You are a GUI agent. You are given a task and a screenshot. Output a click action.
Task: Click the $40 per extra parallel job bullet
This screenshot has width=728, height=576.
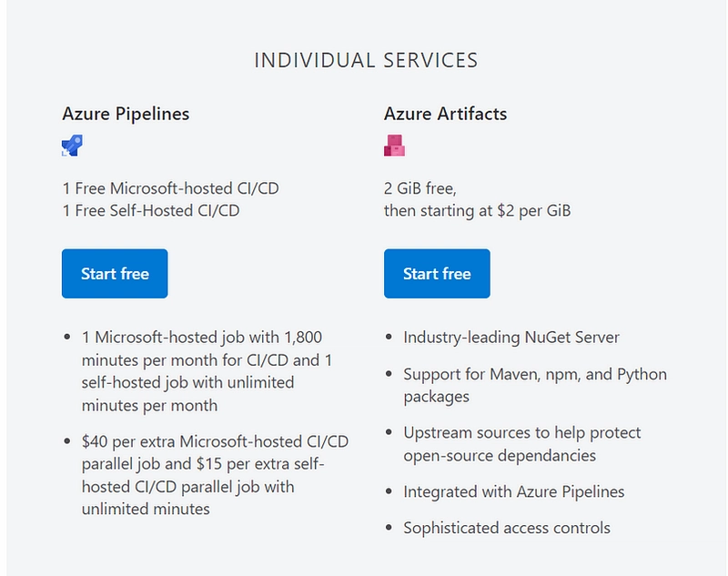(215, 475)
